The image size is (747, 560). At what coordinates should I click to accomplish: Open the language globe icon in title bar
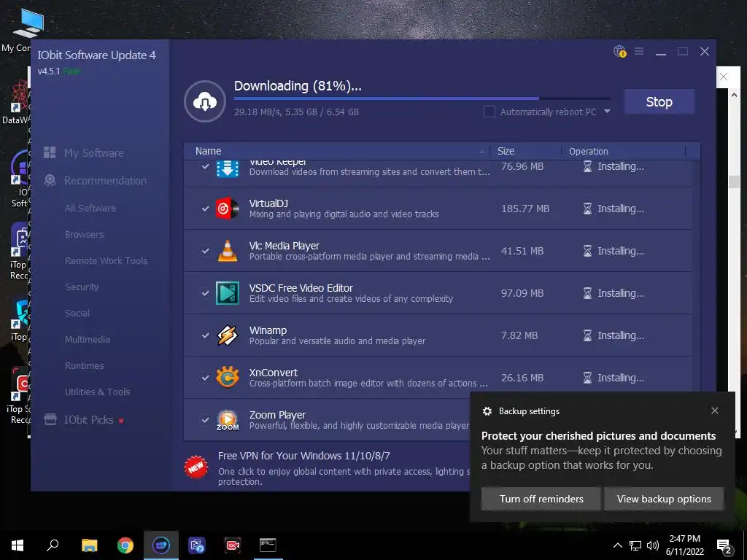click(619, 51)
